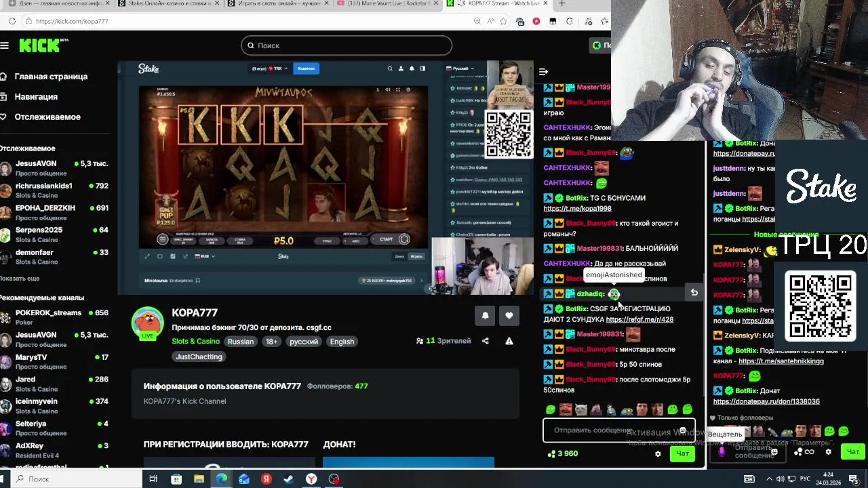Click the purple microphone icon in second chat
This screenshot has width=868, height=488.
click(x=722, y=452)
